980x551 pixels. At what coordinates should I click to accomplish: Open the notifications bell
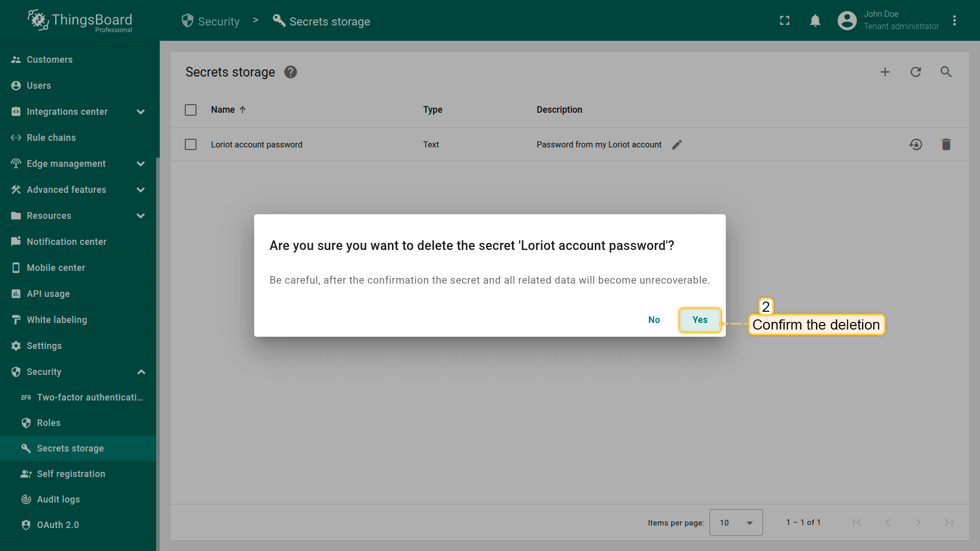[x=815, y=20]
